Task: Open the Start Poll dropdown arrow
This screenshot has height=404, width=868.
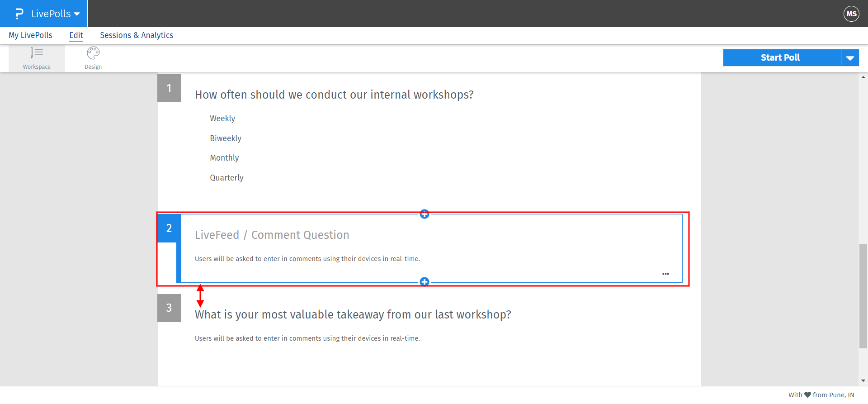Action: click(x=850, y=57)
